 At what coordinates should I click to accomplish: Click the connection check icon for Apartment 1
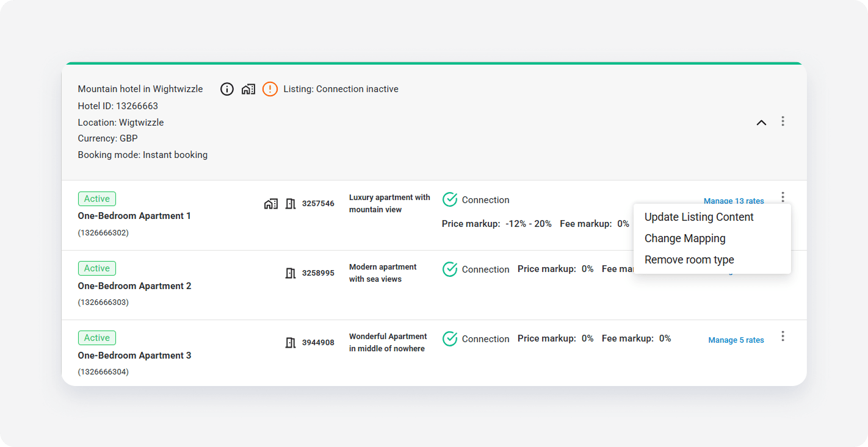(450, 200)
